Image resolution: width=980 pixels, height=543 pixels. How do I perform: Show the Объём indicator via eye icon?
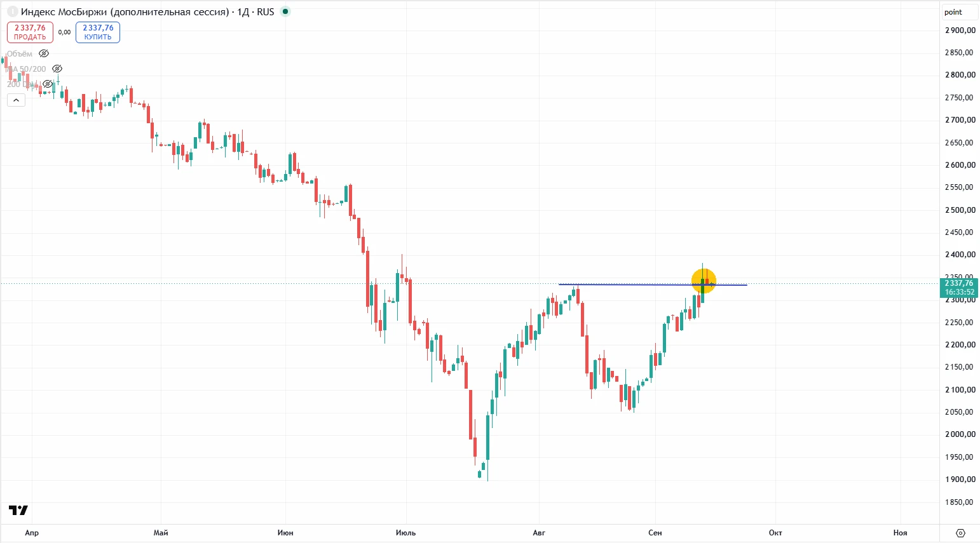click(x=44, y=53)
